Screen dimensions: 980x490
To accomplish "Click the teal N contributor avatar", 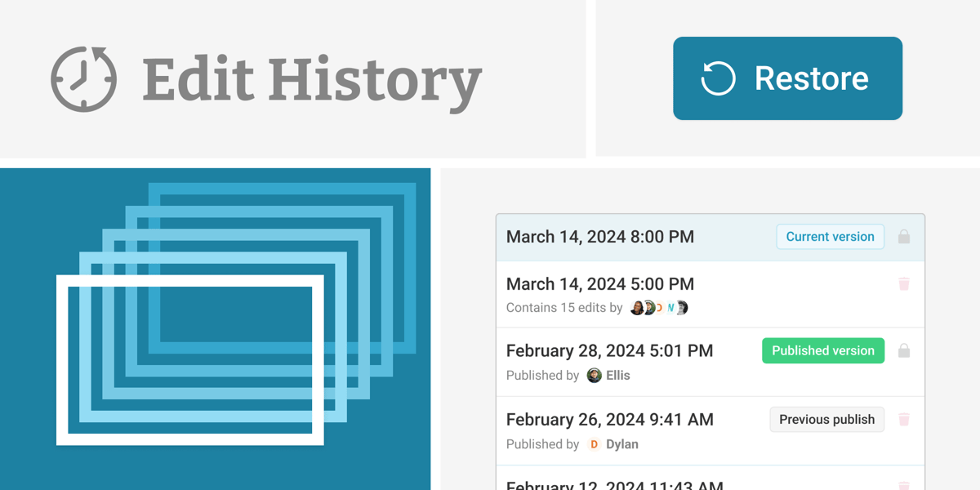I will pos(670,308).
